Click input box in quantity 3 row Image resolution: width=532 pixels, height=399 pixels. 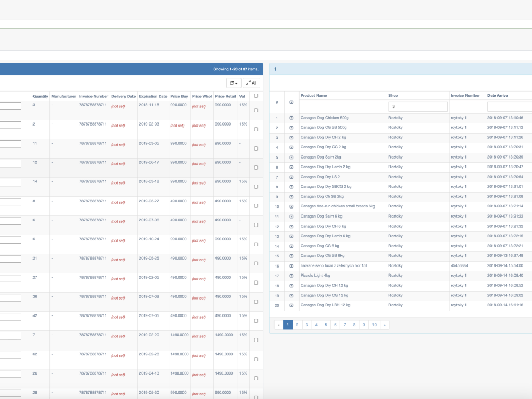(x=10, y=106)
